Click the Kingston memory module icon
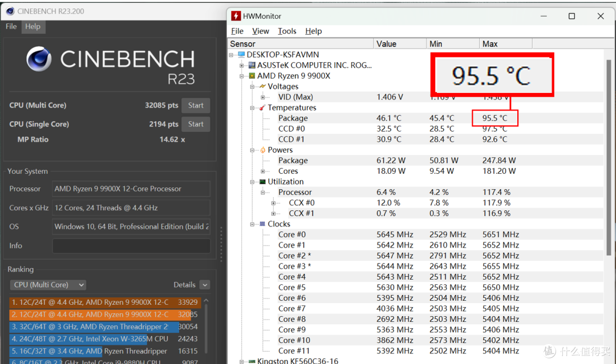The width and height of the screenshot is (616, 364). point(252,361)
